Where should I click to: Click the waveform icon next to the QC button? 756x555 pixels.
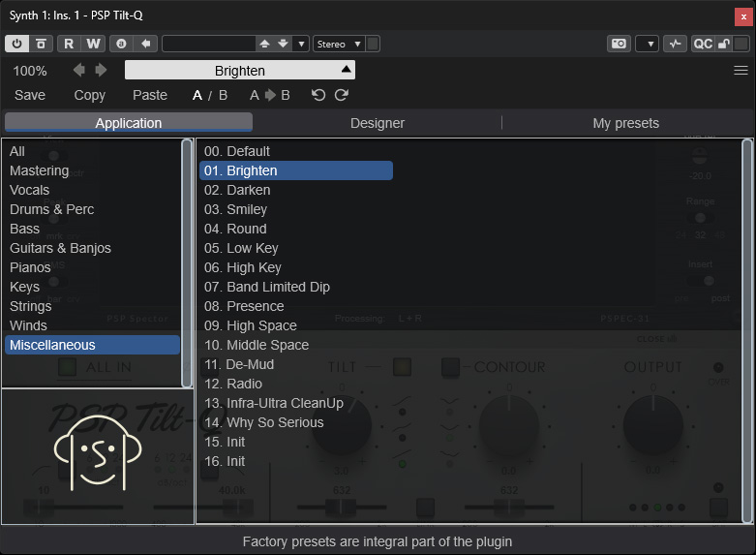coord(675,44)
